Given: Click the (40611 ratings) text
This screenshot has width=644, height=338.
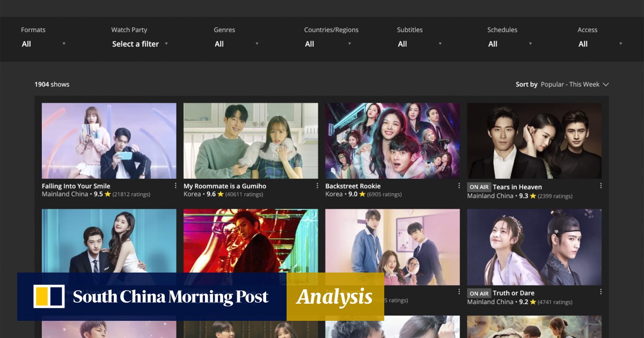Looking at the screenshot, I should (x=244, y=194).
